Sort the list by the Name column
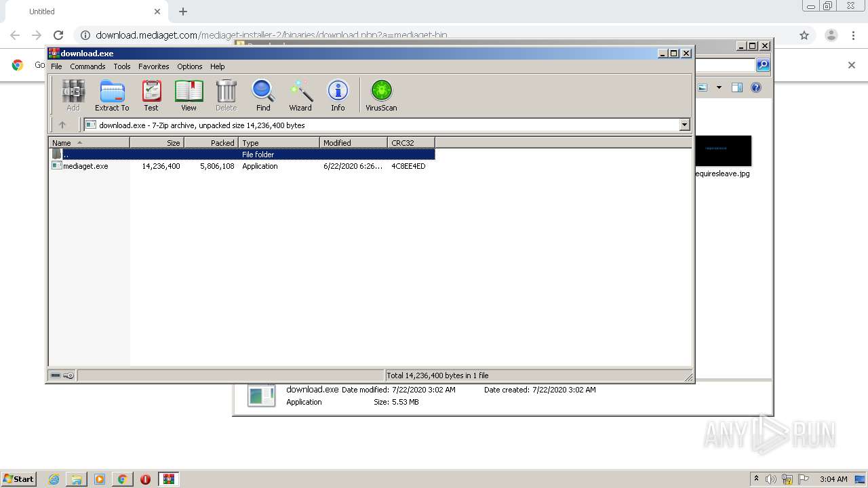 click(89, 142)
